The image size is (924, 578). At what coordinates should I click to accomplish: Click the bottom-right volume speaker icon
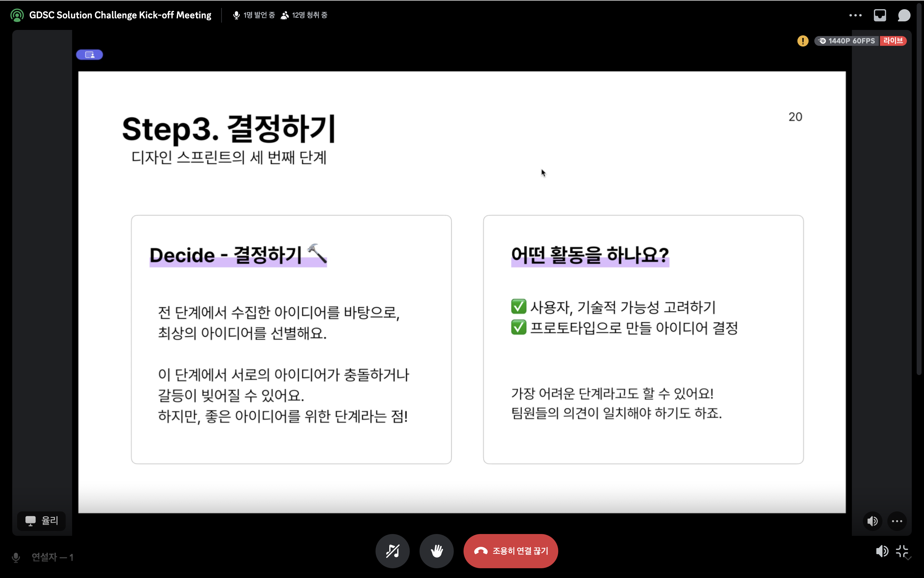(x=882, y=551)
